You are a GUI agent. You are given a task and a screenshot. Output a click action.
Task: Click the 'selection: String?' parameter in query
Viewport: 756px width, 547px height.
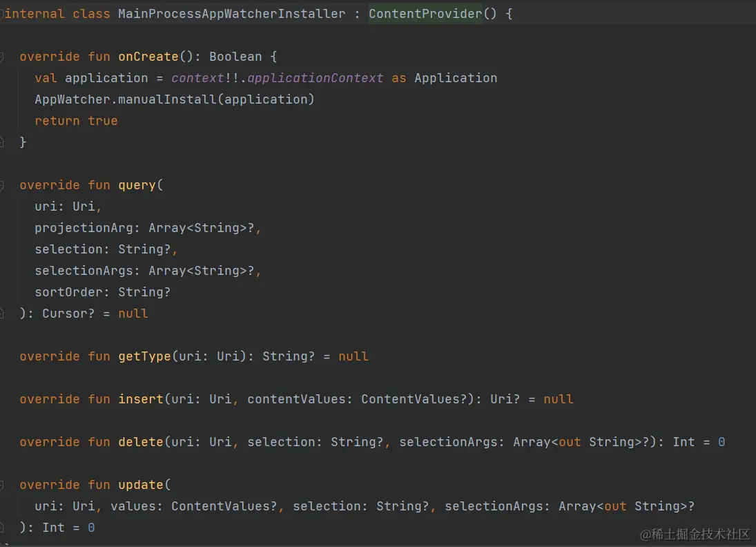[103, 249]
